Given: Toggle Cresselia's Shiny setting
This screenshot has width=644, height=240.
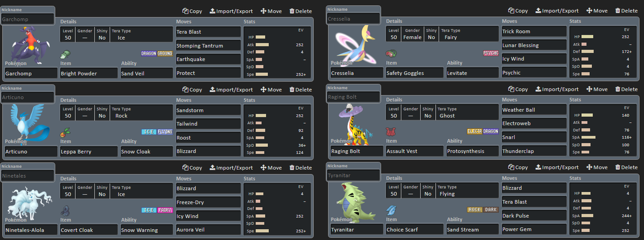Looking at the screenshot, I should [x=431, y=35].
